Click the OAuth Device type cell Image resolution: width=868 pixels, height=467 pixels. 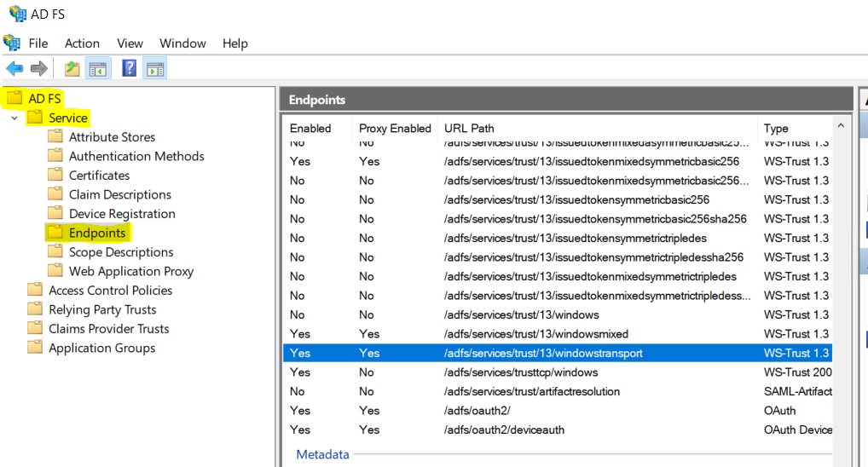pos(798,430)
